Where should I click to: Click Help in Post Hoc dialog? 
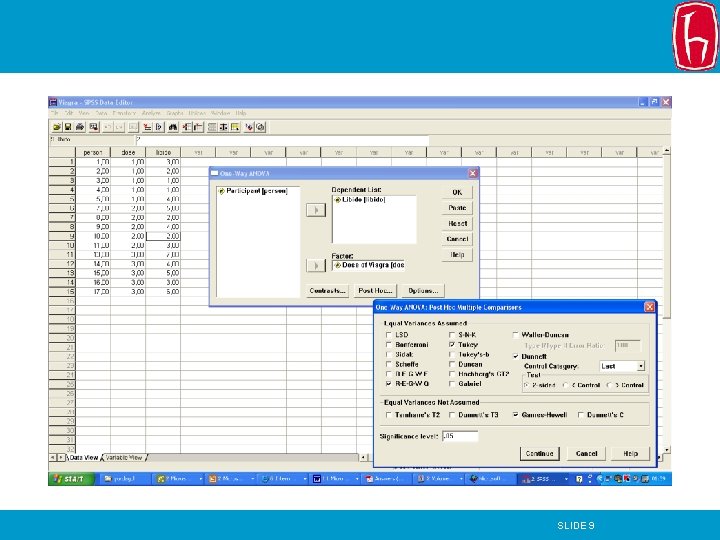click(630, 454)
